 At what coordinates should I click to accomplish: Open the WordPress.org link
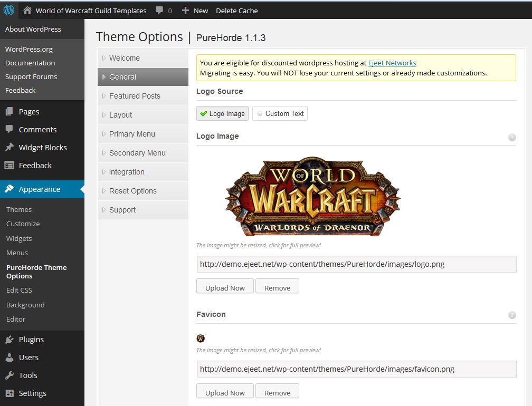tap(29, 49)
